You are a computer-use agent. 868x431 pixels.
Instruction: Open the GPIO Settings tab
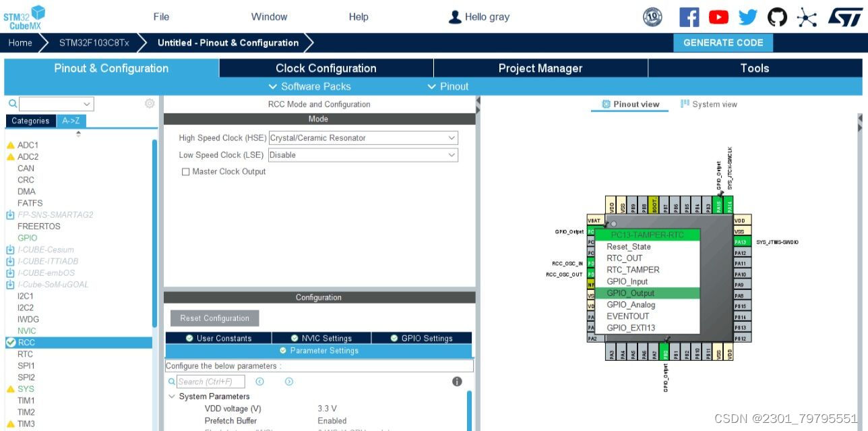click(x=422, y=338)
